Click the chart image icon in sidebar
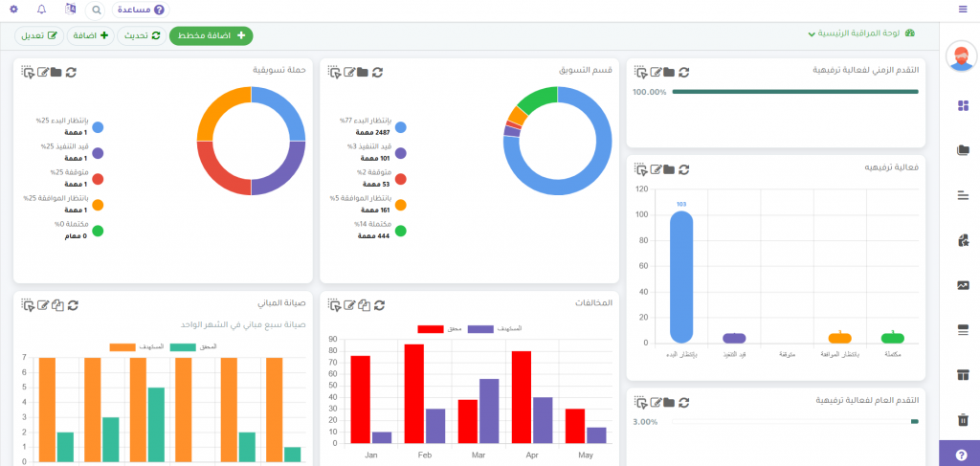980x466 pixels. click(x=963, y=285)
